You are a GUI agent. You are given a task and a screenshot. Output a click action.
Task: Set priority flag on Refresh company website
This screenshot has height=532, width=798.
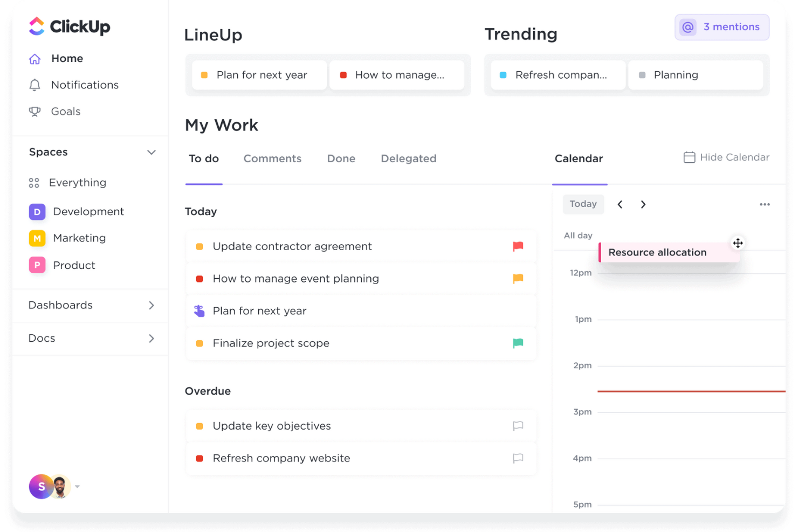518,458
